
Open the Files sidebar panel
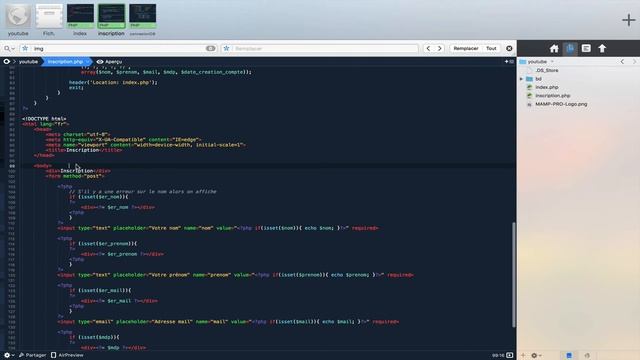click(570, 49)
